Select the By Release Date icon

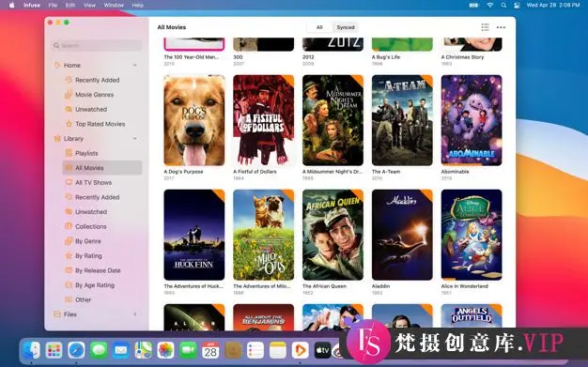pos(69,270)
